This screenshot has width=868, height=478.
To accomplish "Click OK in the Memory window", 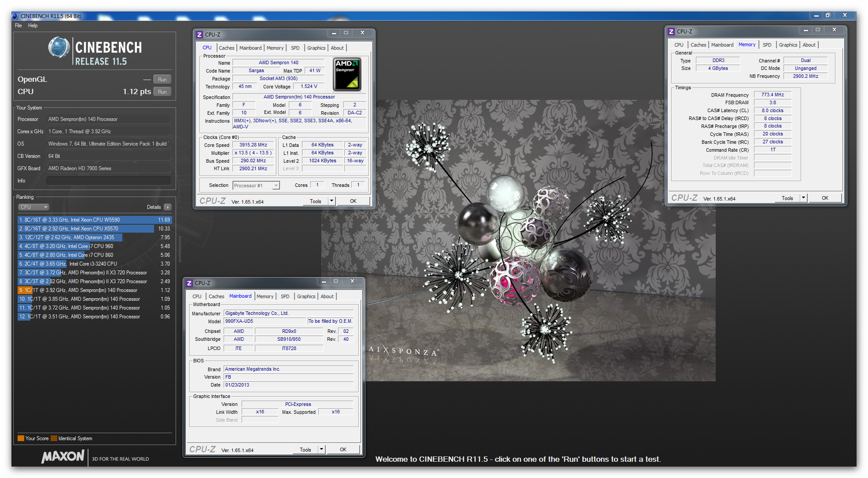I will [825, 198].
